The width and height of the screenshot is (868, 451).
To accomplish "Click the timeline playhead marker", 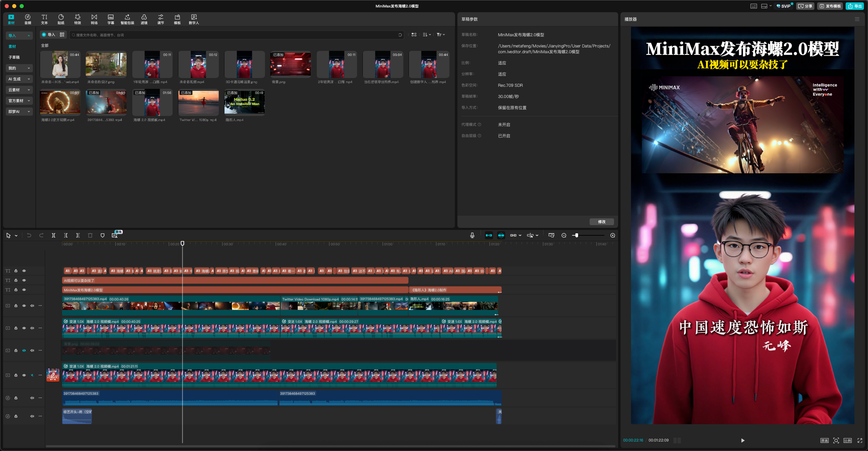I will (x=182, y=243).
